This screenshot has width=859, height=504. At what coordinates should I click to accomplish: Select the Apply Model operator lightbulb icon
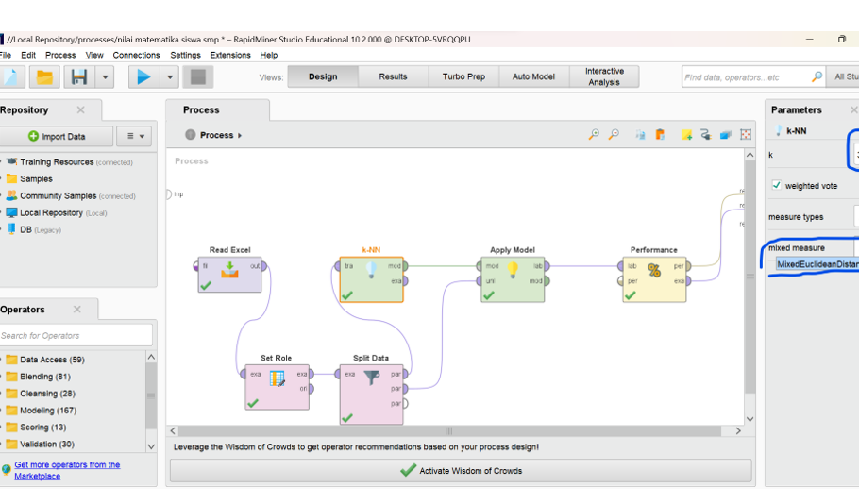click(x=513, y=270)
